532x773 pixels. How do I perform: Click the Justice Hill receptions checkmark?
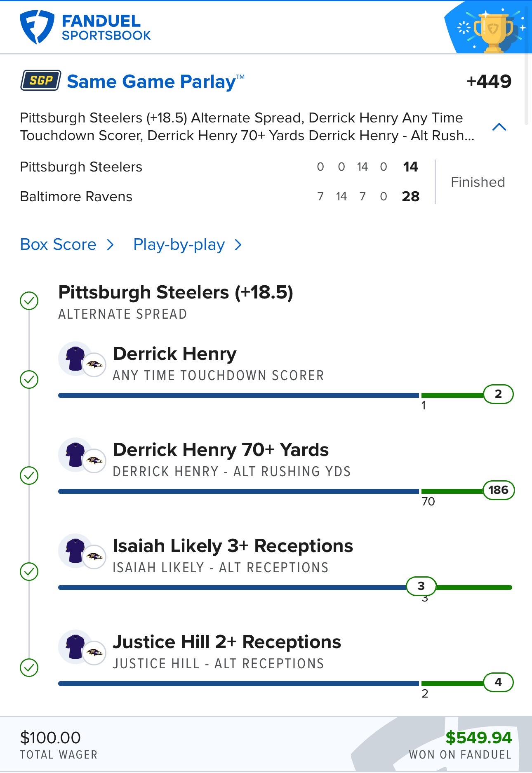(29, 667)
